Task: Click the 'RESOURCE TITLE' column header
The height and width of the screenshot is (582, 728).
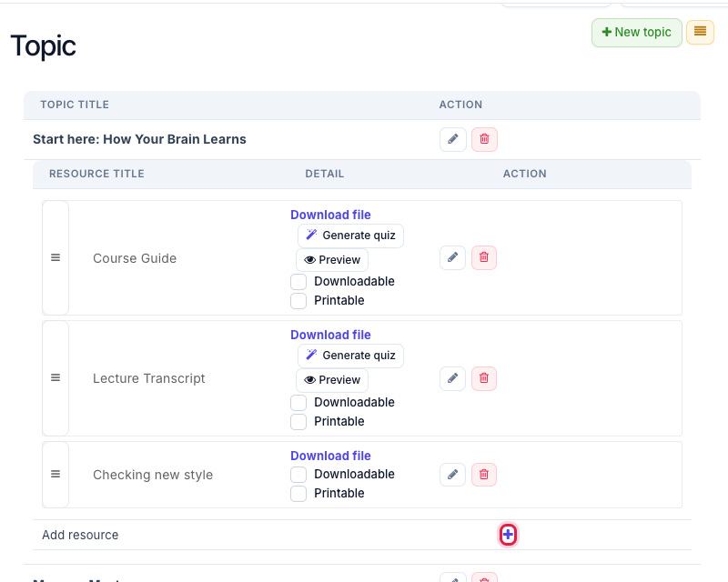Action: point(96,174)
